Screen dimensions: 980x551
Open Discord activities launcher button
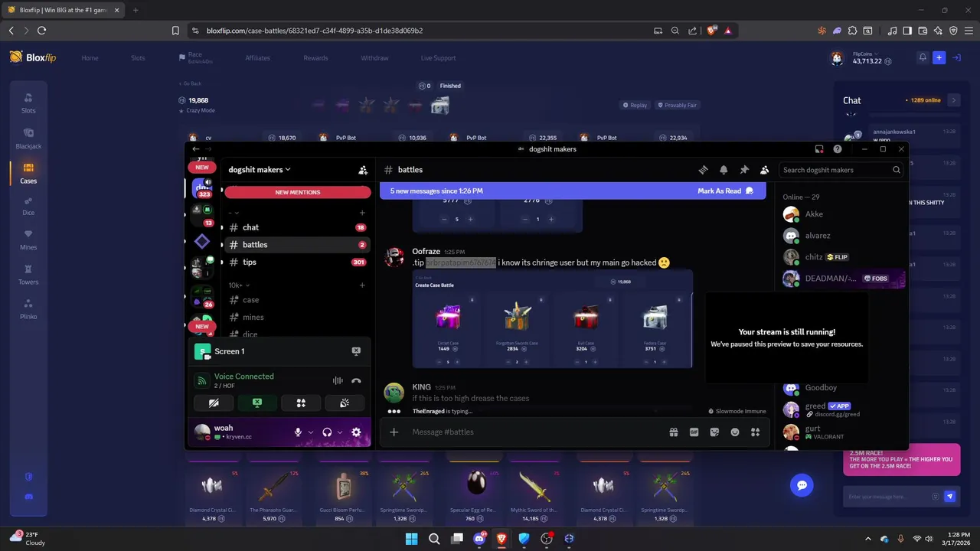(301, 403)
